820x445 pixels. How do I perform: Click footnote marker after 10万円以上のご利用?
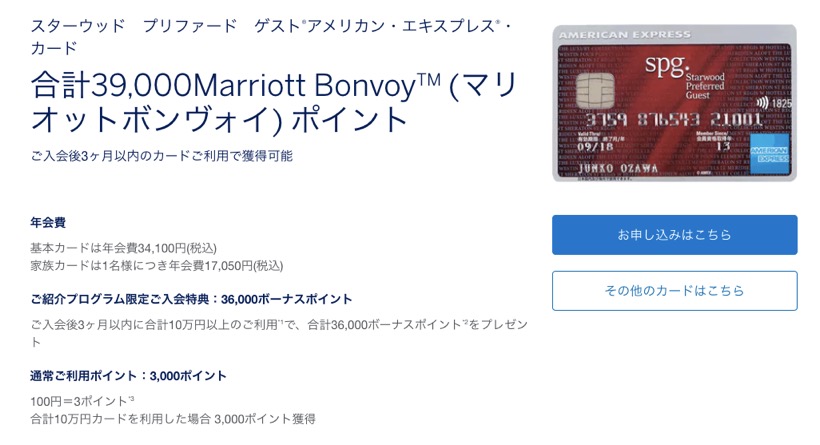point(281,322)
